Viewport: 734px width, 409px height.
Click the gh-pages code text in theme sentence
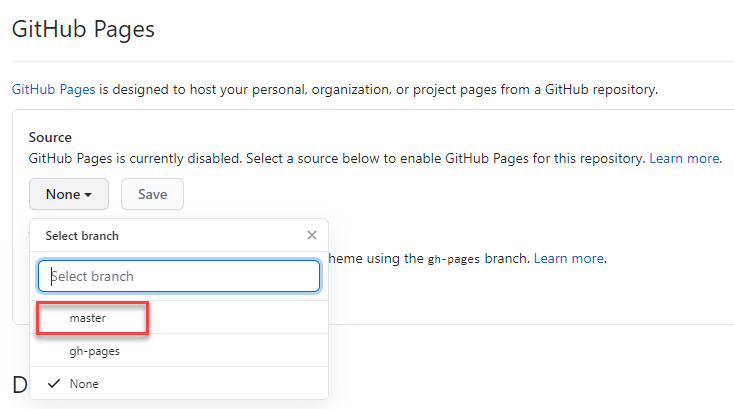click(454, 259)
